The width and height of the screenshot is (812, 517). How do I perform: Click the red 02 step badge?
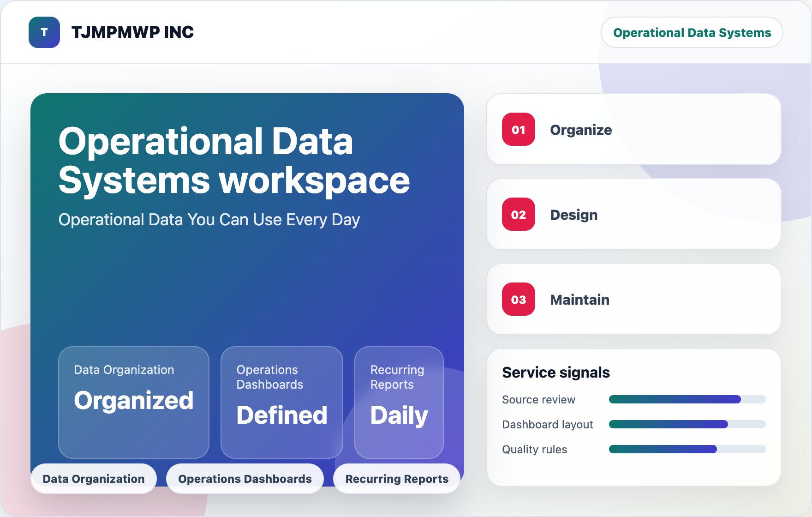coord(519,214)
